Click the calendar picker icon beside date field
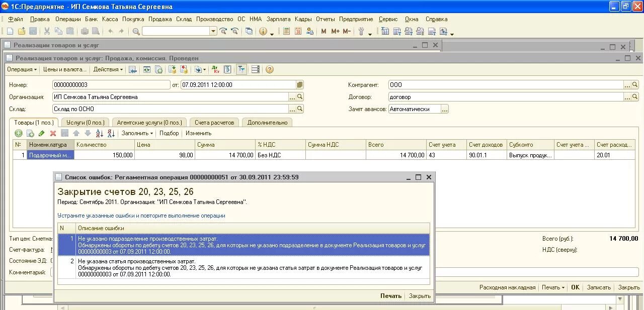Viewport: 644px width, 310px height. click(300, 85)
